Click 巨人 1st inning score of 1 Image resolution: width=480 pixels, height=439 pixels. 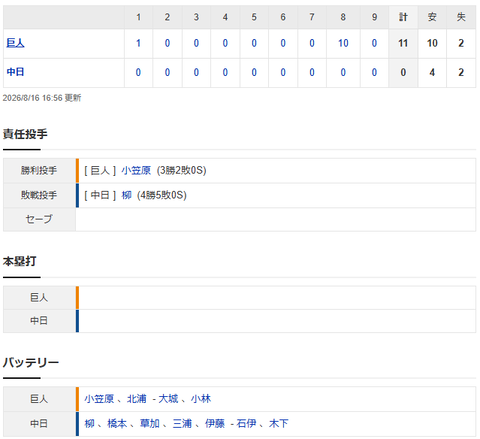pyautogui.click(x=138, y=43)
